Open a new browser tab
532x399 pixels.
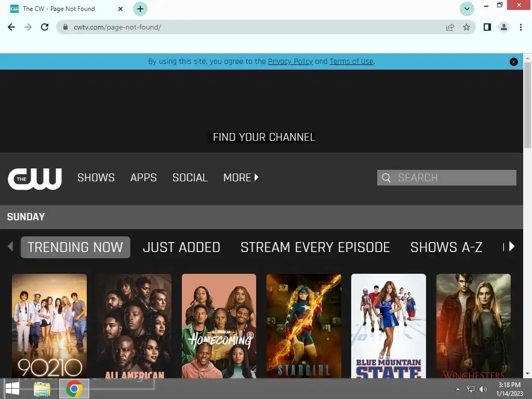coord(140,9)
